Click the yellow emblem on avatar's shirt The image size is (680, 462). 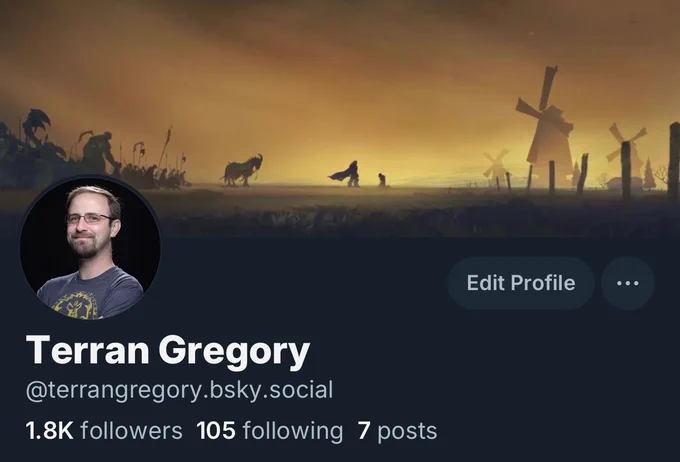tap(76, 305)
